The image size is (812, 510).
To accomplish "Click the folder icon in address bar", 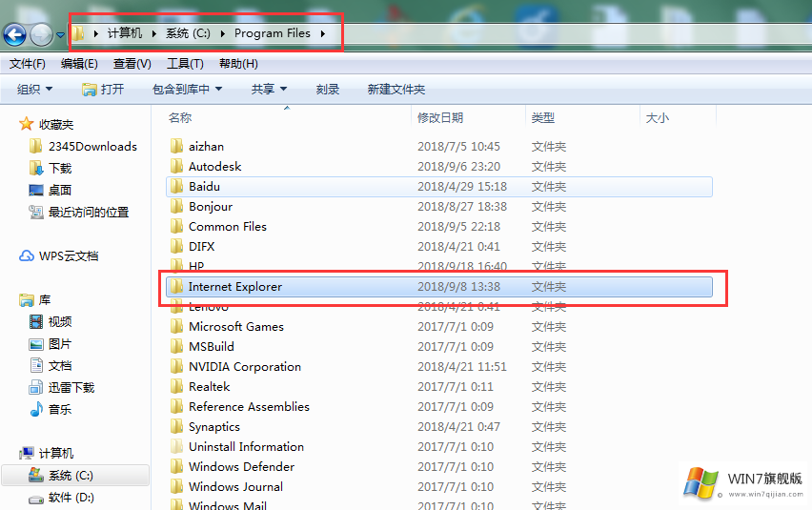I will [x=78, y=33].
